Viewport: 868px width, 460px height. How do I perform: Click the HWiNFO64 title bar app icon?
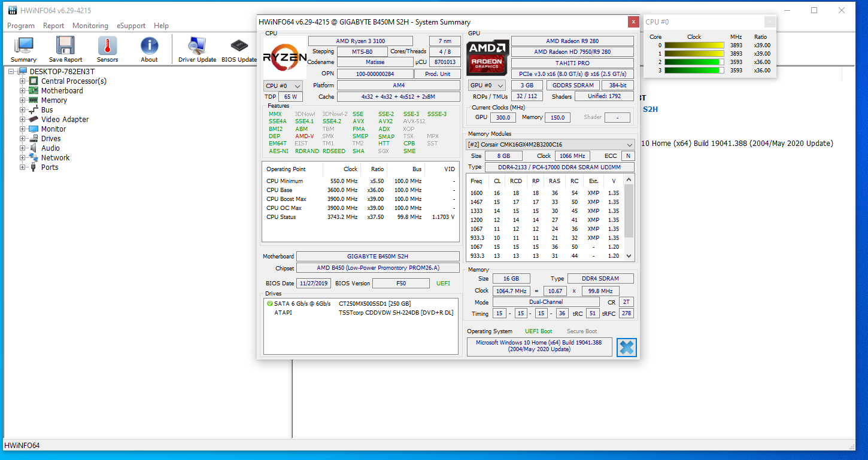(12, 11)
